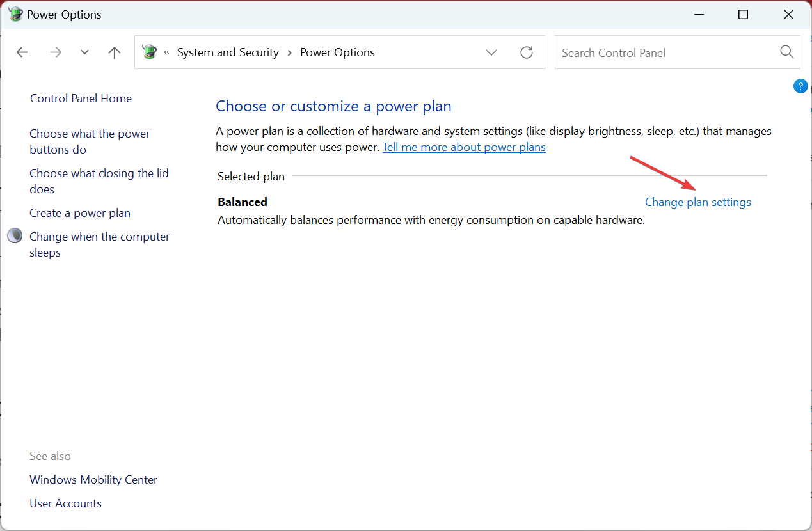This screenshot has height=531, width=812.
Task: Go back using the back arrow
Action: [x=22, y=52]
